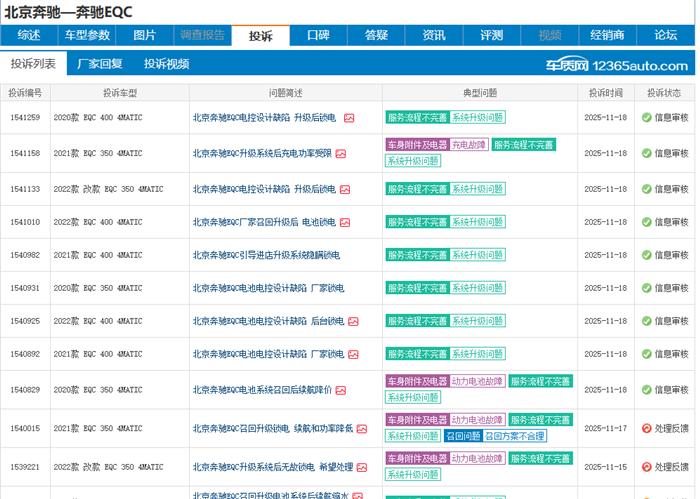700x499 pixels.
Task: Click the 充电故障 tag
Action: pos(468,145)
